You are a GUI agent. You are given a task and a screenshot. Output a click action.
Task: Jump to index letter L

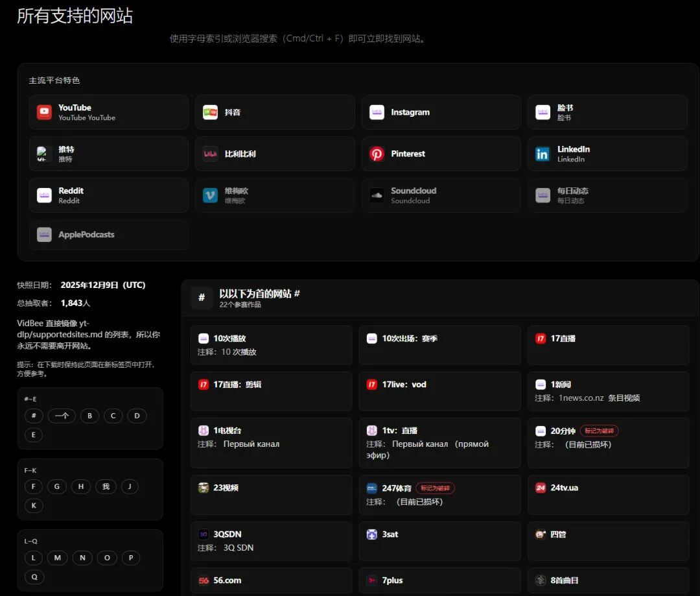[x=34, y=558]
